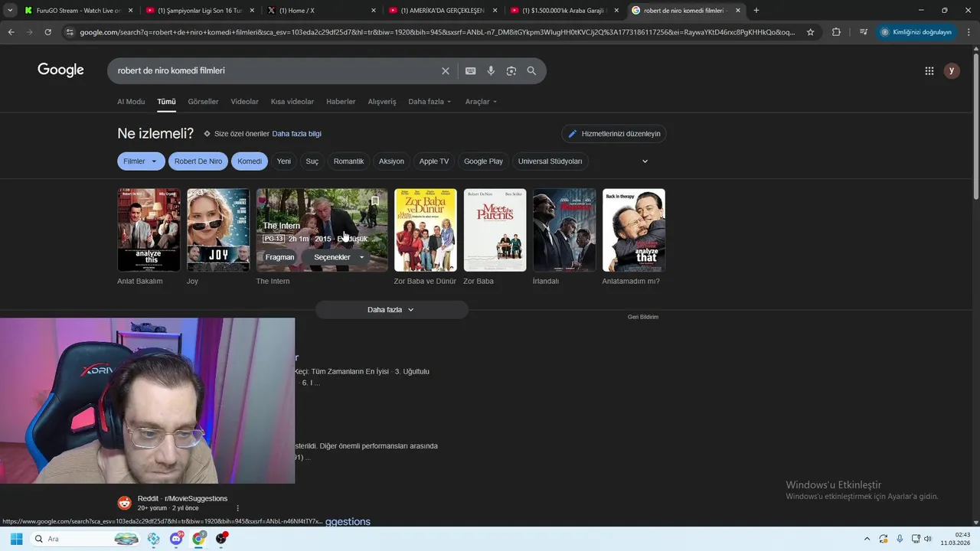Click the Kimliğinizi doğrulayın button
The image size is (980, 551).
pyautogui.click(x=916, y=32)
